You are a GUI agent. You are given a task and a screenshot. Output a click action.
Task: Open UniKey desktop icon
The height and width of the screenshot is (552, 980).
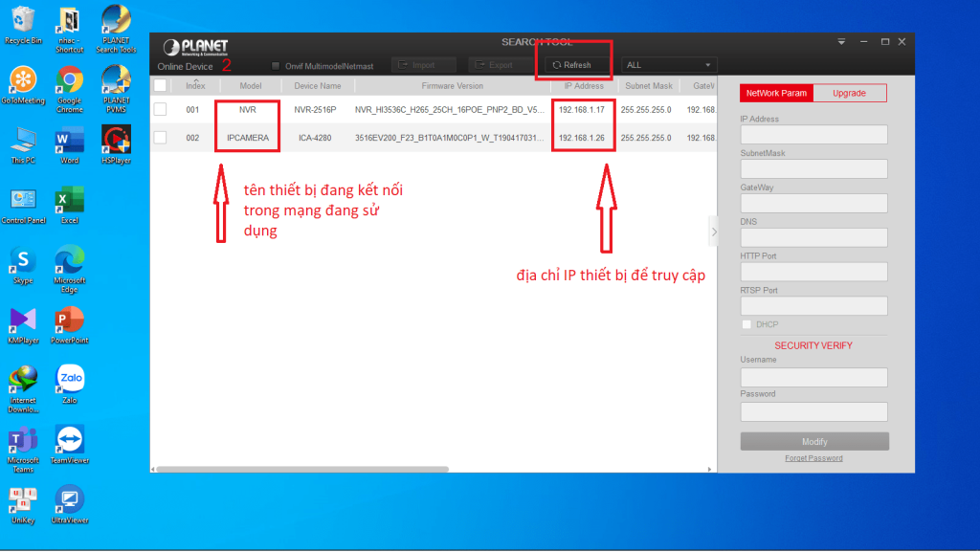pyautogui.click(x=23, y=505)
